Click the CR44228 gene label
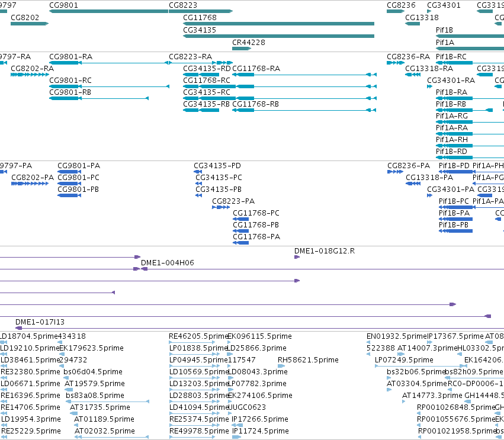 click(x=249, y=43)
